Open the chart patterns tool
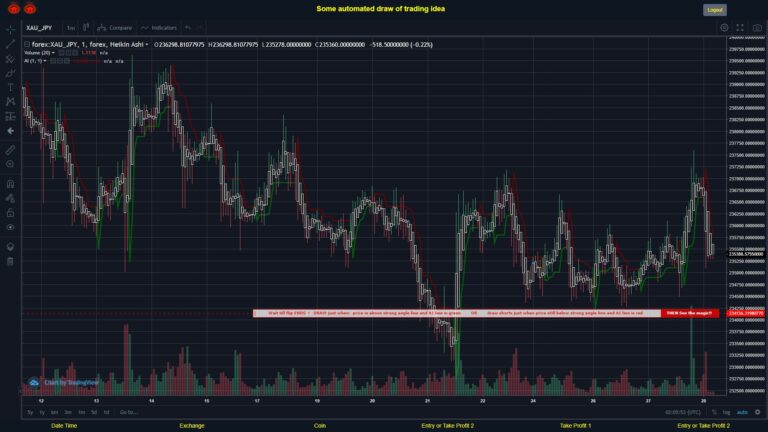This screenshot has height=432, width=768. [10, 102]
